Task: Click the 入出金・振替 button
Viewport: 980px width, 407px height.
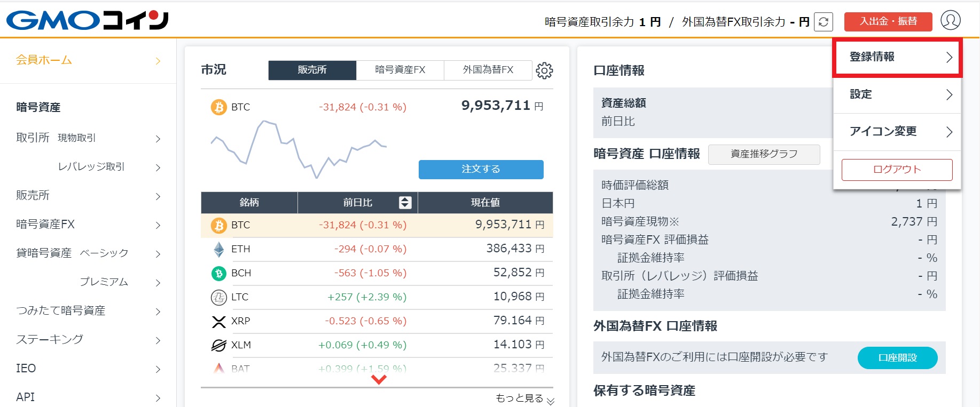Action: [x=888, y=21]
